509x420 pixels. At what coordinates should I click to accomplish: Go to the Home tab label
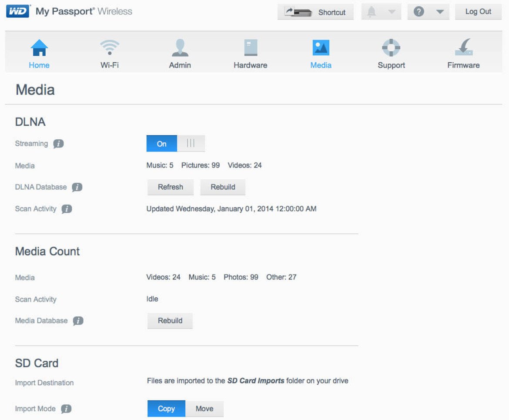coord(39,65)
